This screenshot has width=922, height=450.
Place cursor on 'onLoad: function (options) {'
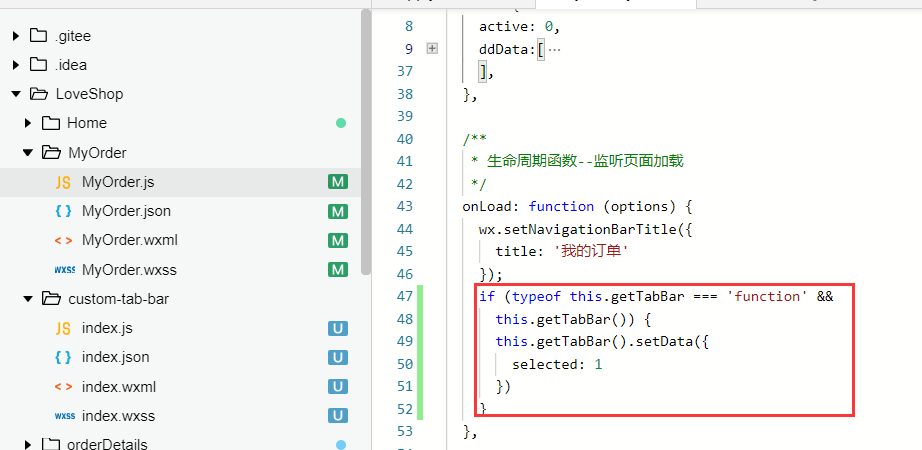tap(578, 206)
